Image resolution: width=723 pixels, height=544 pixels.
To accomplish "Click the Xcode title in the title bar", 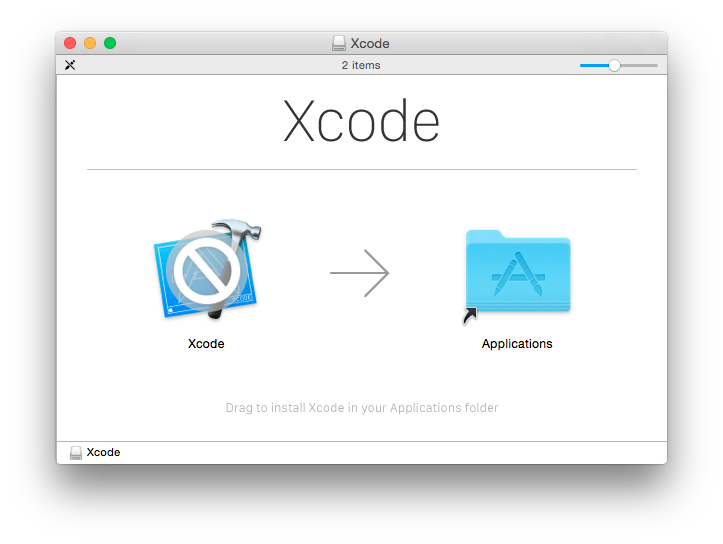I will [370, 43].
